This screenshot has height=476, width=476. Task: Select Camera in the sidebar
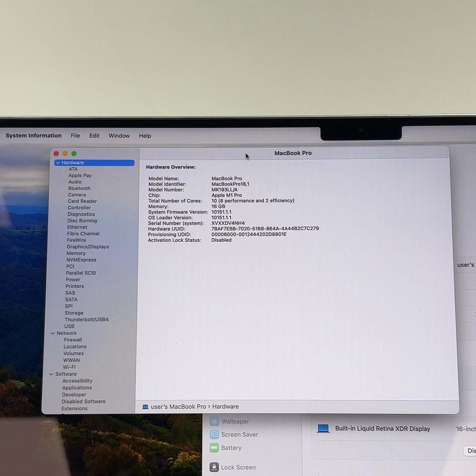[77, 195]
